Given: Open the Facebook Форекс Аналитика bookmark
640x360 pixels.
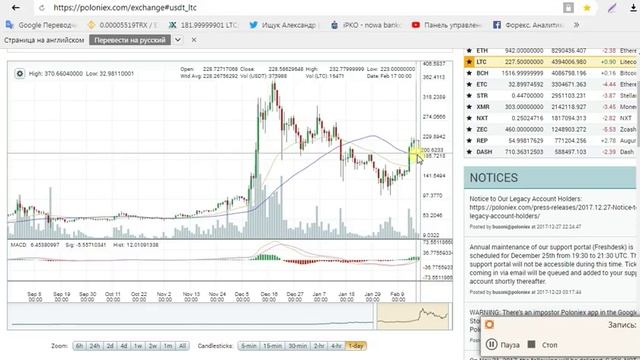Looking at the screenshot, I should [528, 25].
